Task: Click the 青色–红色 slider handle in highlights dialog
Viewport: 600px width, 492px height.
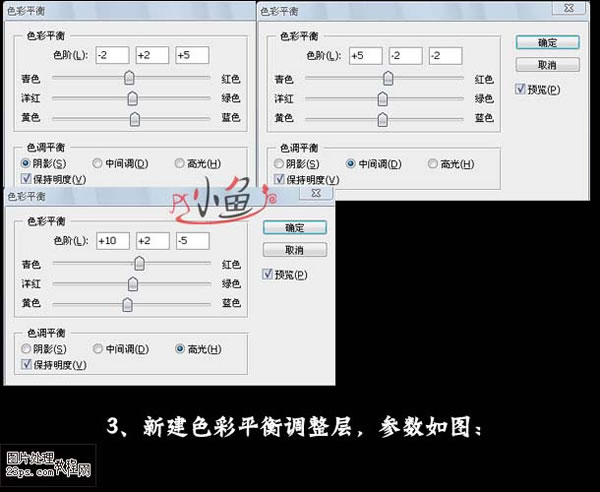Action: click(139, 263)
